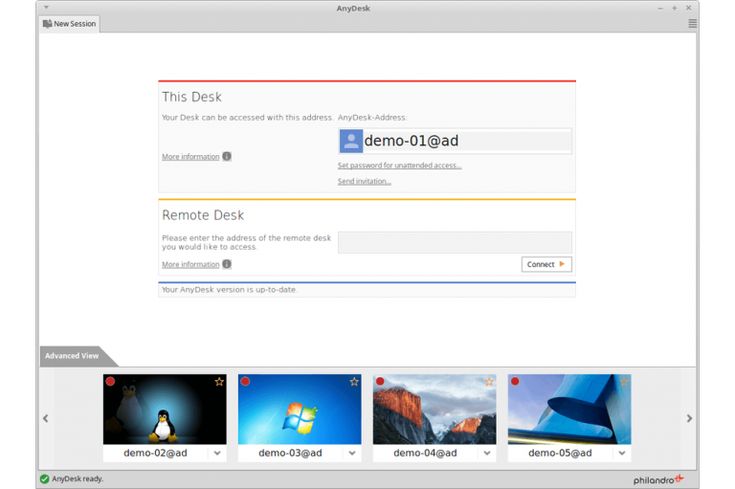Maximize the AnyDesk window
This screenshot has height=489, width=735.
675,8
